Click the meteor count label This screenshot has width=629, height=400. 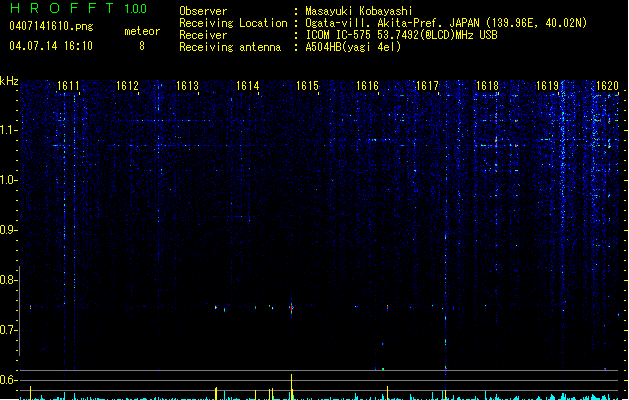(x=142, y=31)
